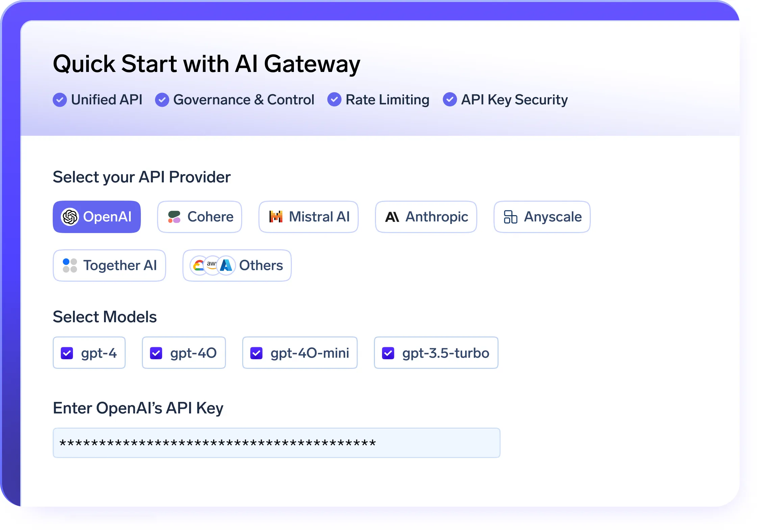
Task: Choose Cohere as API provider
Action: pyautogui.click(x=200, y=217)
